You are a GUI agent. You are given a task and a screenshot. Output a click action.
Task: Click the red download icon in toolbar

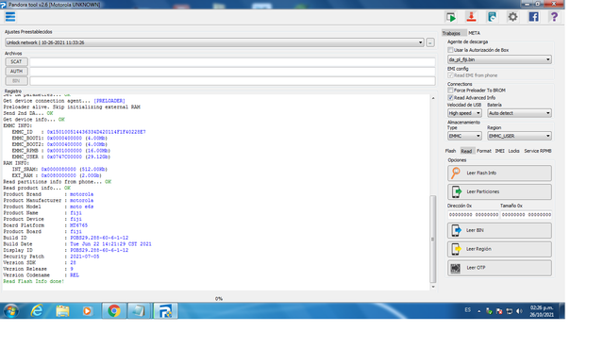tap(471, 17)
